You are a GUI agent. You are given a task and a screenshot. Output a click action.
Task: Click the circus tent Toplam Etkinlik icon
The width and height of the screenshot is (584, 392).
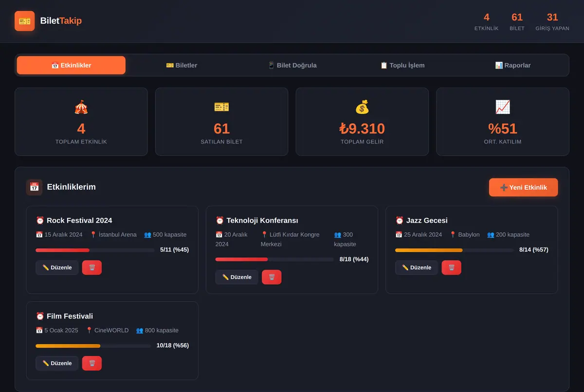(x=81, y=107)
